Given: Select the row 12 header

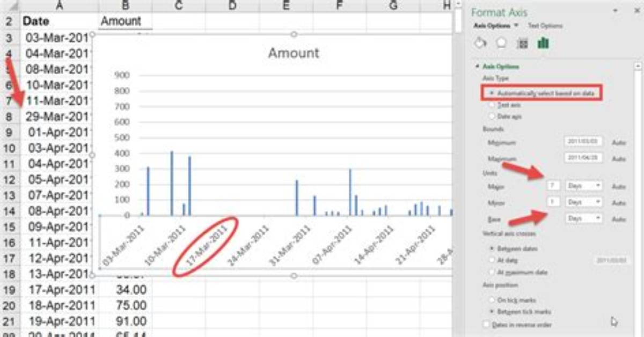Looking at the screenshot, I should point(9,180).
